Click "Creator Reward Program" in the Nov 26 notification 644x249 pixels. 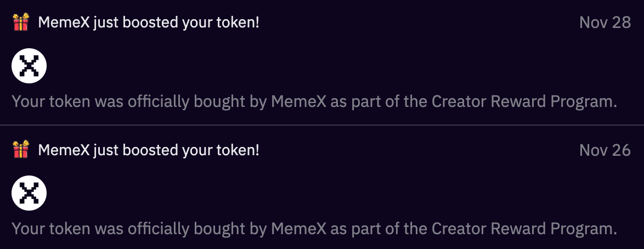520,228
